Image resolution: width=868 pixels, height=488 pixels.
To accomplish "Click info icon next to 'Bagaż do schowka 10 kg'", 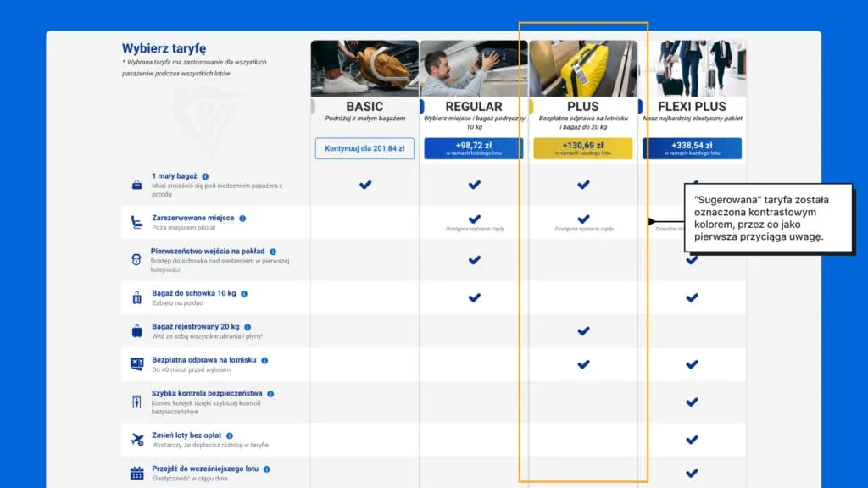I will coord(244,293).
